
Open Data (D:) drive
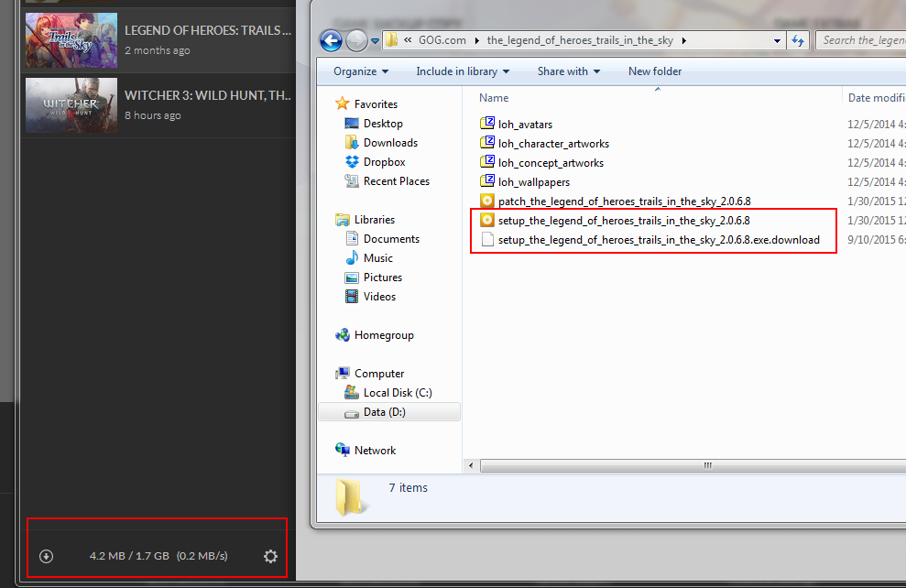point(384,412)
